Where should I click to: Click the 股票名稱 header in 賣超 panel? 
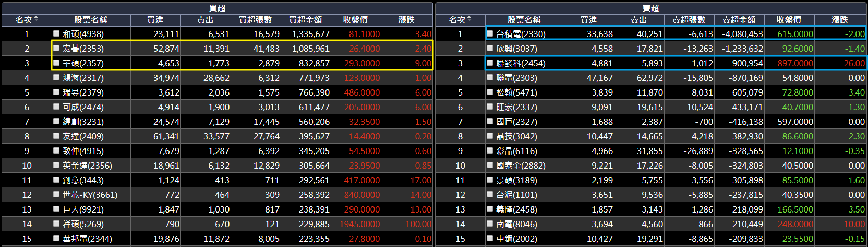pyautogui.click(x=524, y=20)
